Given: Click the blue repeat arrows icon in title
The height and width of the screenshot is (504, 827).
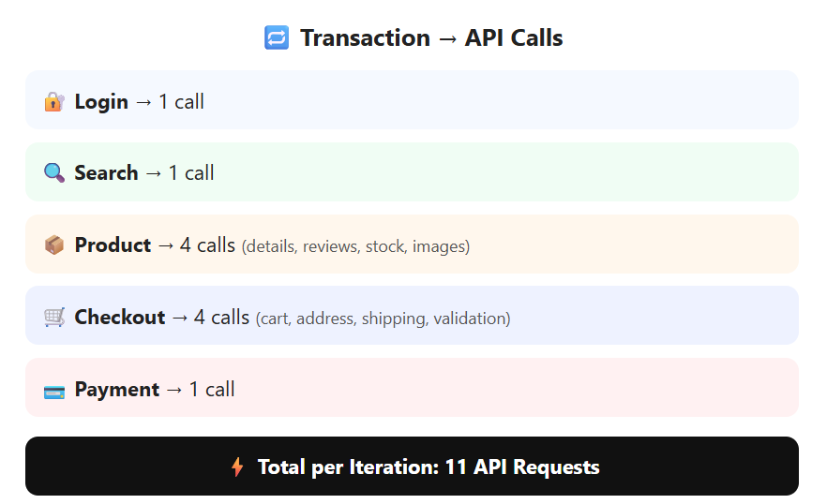Looking at the screenshot, I should 277,38.
